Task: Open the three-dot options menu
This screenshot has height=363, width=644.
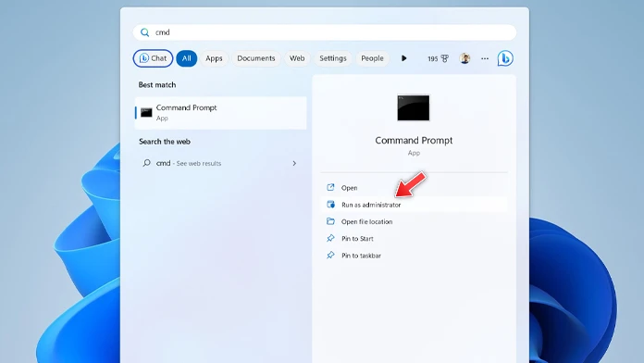Action: point(485,58)
